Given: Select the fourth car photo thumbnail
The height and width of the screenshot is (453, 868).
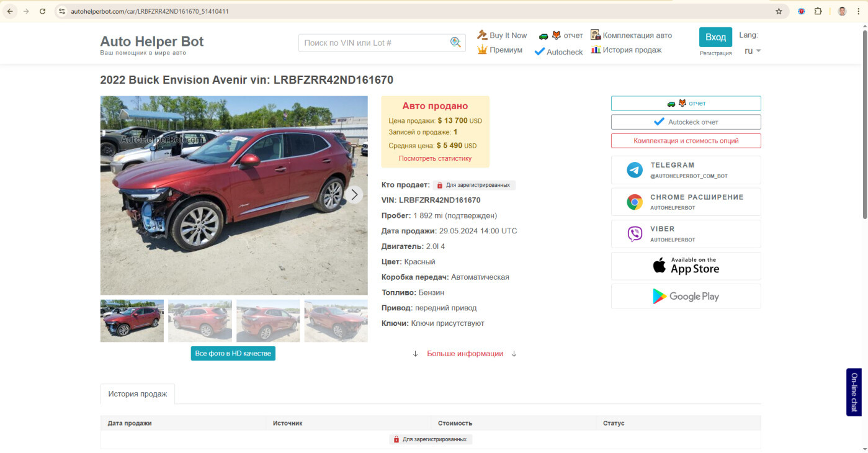Looking at the screenshot, I should click(336, 321).
